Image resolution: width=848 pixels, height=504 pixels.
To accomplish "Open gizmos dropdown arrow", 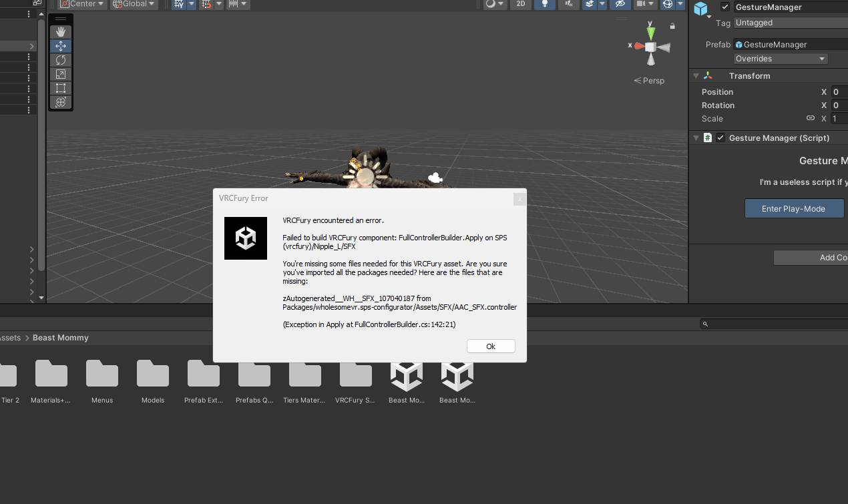I will point(680,4).
